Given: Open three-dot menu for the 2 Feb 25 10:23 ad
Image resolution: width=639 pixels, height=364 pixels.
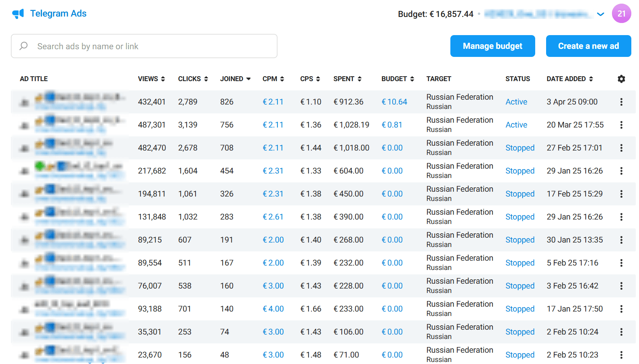Looking at the screenshot, I should coord(621,355).
